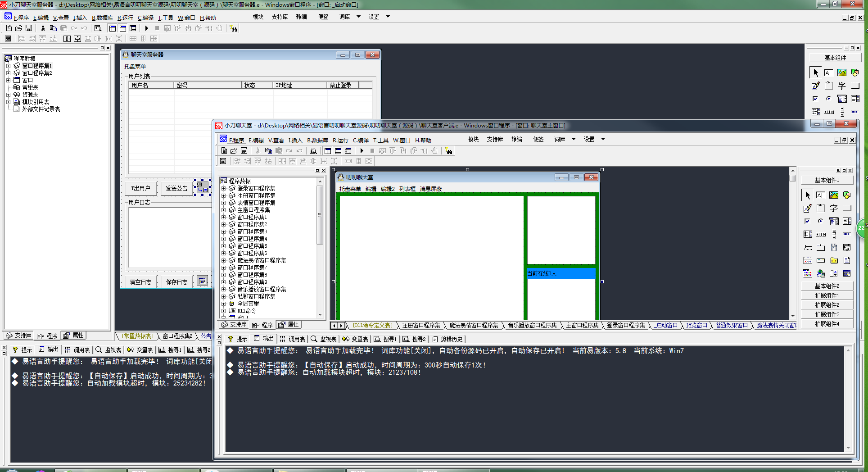Screen dimensions: 868x472
Task: Select the DIR directory box component in the front palette
Action: [834, 260]
